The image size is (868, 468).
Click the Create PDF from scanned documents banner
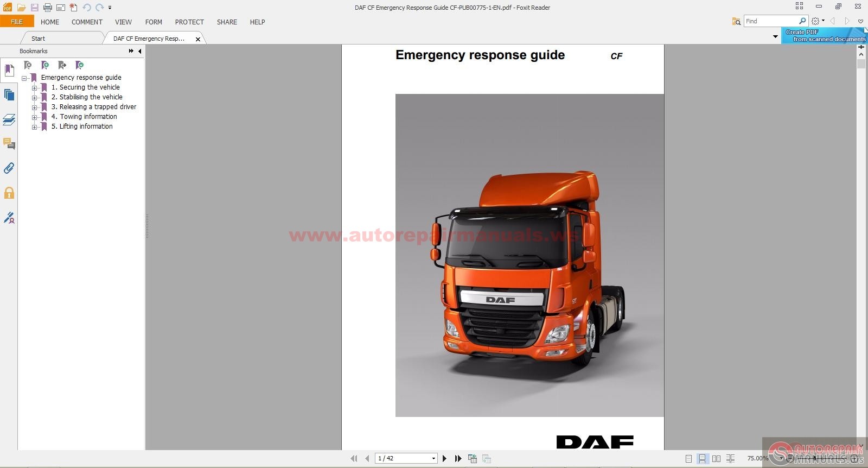pyautogui.click(x=825, y=35)
